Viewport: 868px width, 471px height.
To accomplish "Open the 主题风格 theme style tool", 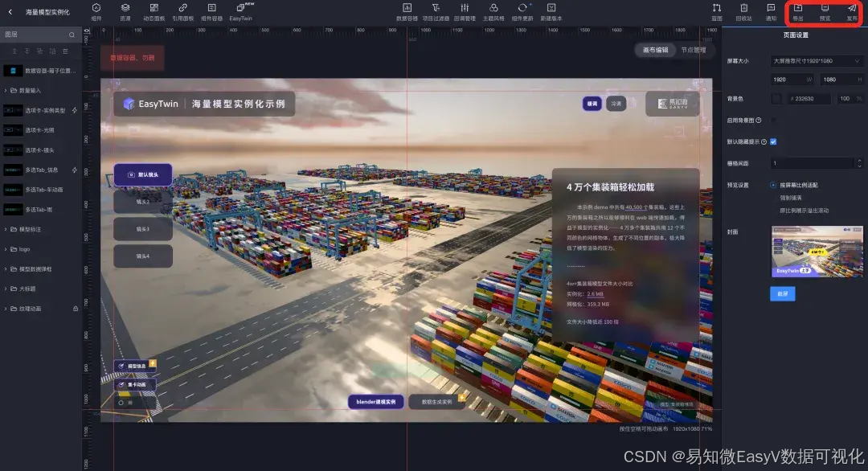I will (x=493, y=11).
